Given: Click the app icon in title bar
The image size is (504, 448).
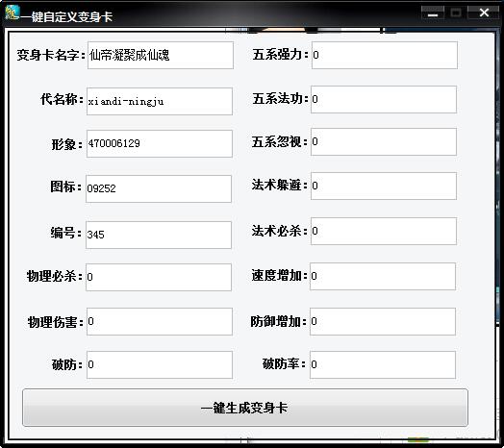Looking at the screenshot, I should pos(13,12).
